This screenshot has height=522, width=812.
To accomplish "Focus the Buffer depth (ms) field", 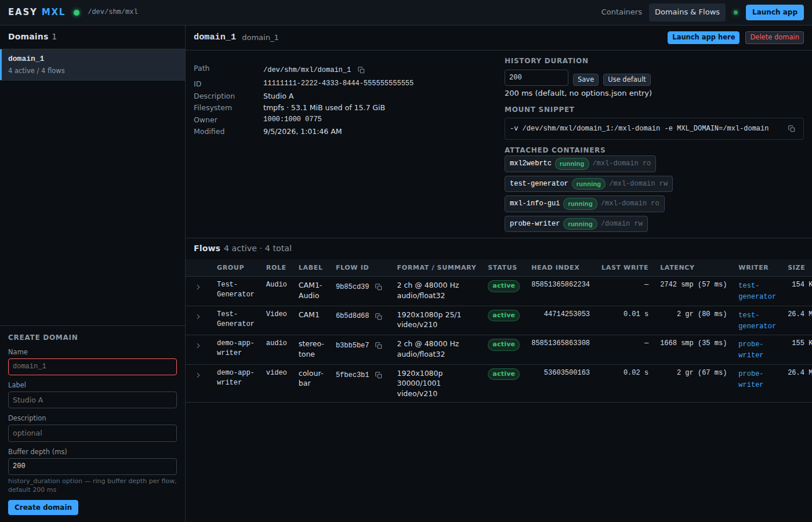I will click(92, 466).
